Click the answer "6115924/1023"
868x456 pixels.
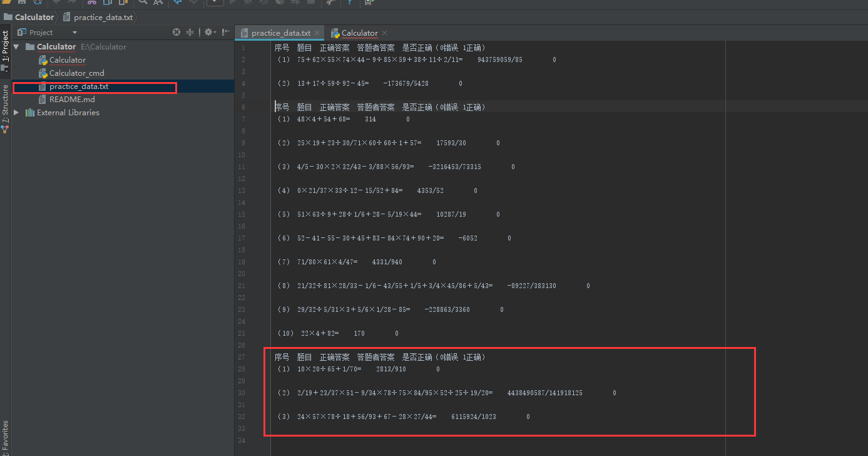point(474,417)
